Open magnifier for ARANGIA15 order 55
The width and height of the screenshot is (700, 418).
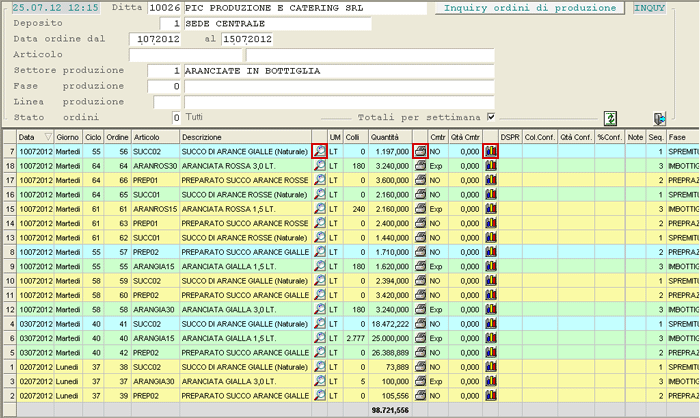pyautogui.click(x=320, y=266)
